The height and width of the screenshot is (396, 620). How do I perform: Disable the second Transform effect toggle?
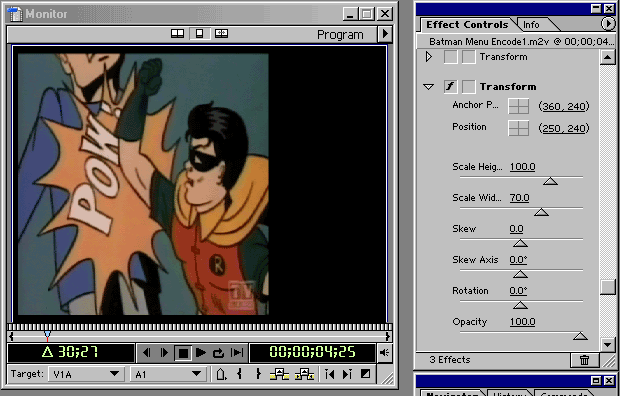pyautogui.click(x=450, y=87)
